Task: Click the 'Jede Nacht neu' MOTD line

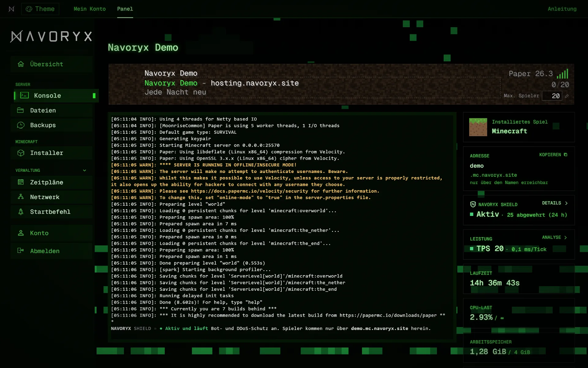Action: (175, 92)
